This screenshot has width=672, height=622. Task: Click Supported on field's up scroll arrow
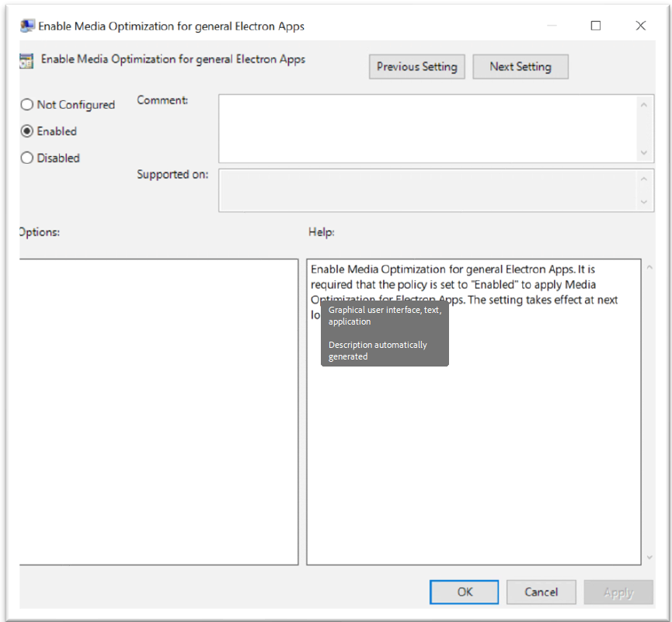click(643, 179)
